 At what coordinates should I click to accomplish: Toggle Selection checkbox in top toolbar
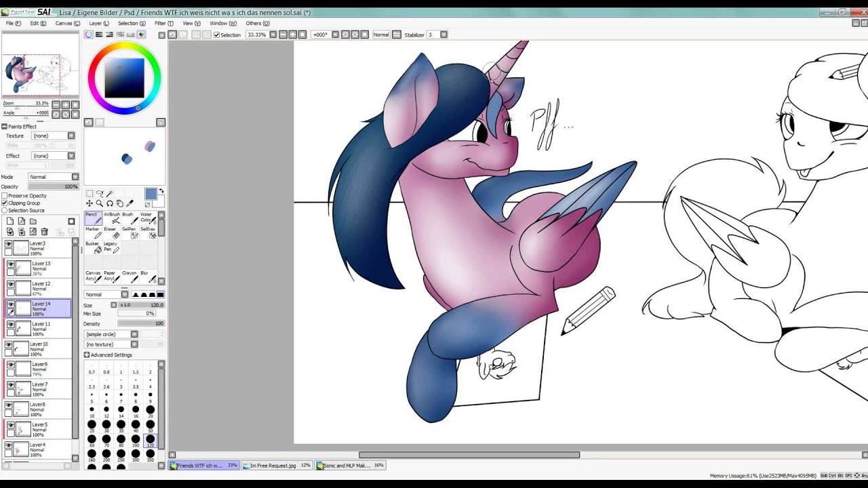click(216, 35)
